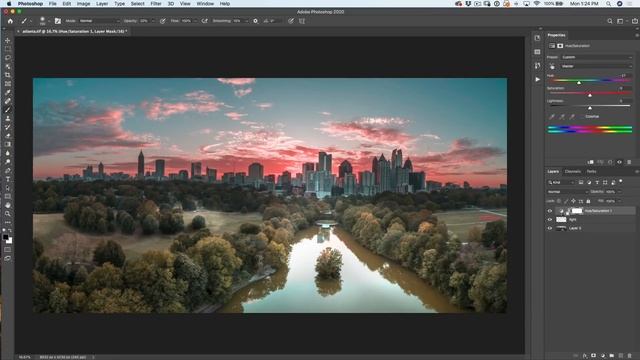Screen dimensions: 640x360
Task: Select the Gradient tool
Action: tap(8, 144)
